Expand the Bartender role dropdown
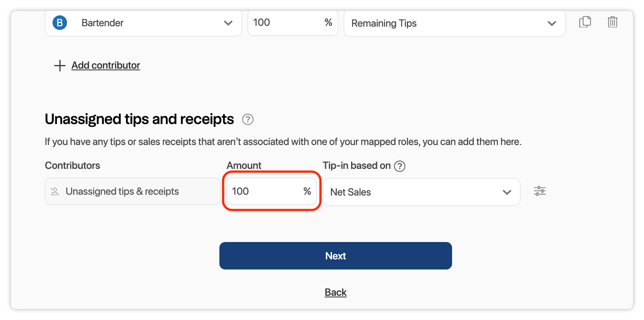 coord(228,23)
